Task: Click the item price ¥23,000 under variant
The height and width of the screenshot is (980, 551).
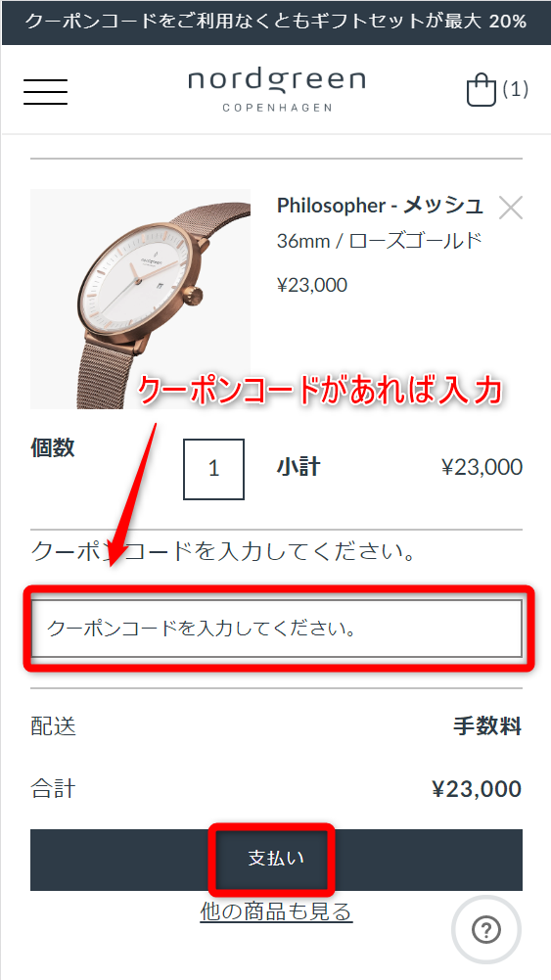Action: pos(312,285)
